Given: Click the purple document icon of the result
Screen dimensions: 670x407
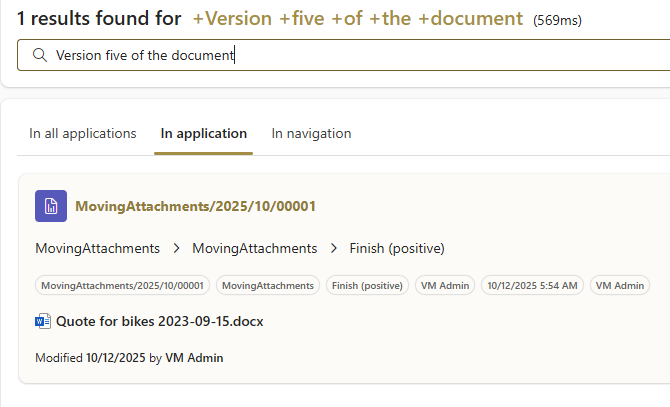Looking at the screenshot, I should 51,206.
